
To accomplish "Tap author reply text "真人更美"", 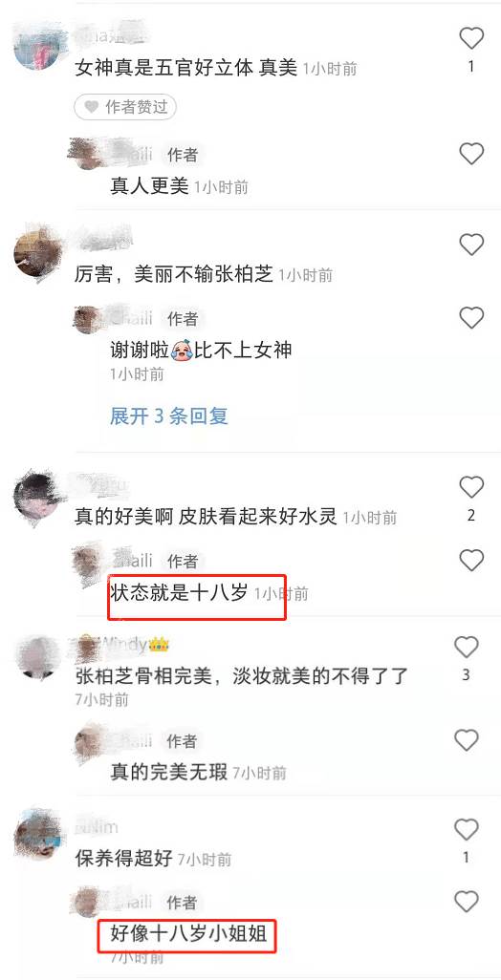I will [x=149, y=185].
